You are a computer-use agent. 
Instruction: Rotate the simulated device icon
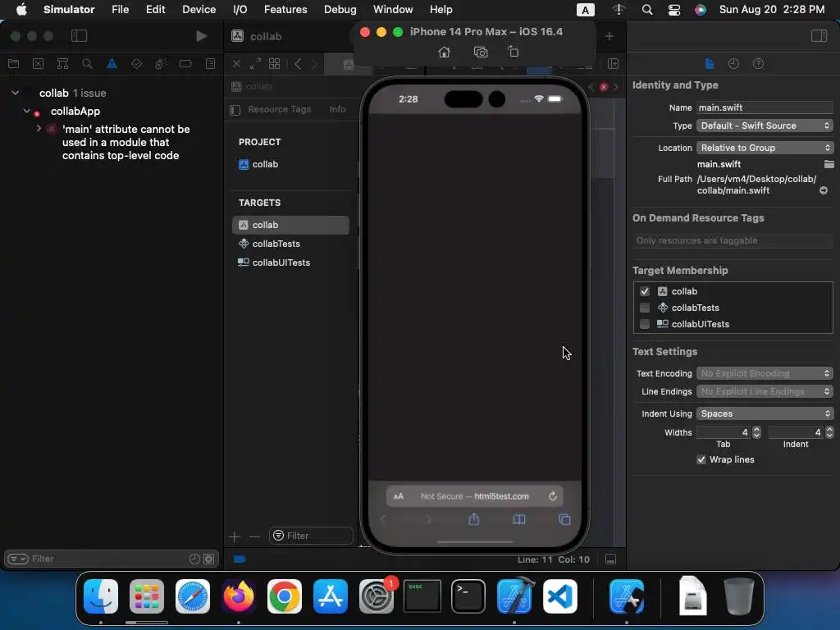click(514, 52)
